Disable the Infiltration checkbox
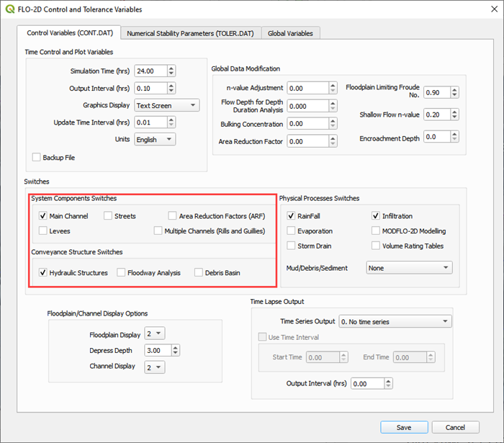 click(x=376, y=215)
